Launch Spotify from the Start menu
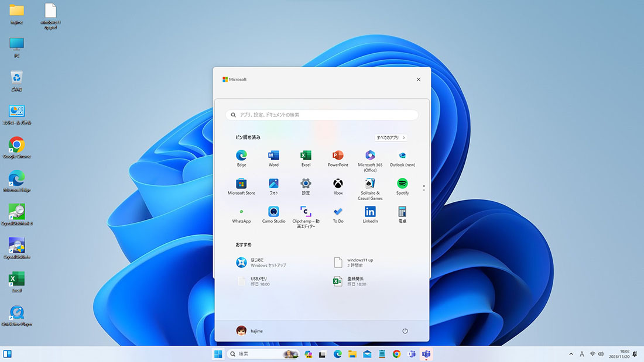Image resolution: width=644 pixels, height=362 pixels. (402, 184)
